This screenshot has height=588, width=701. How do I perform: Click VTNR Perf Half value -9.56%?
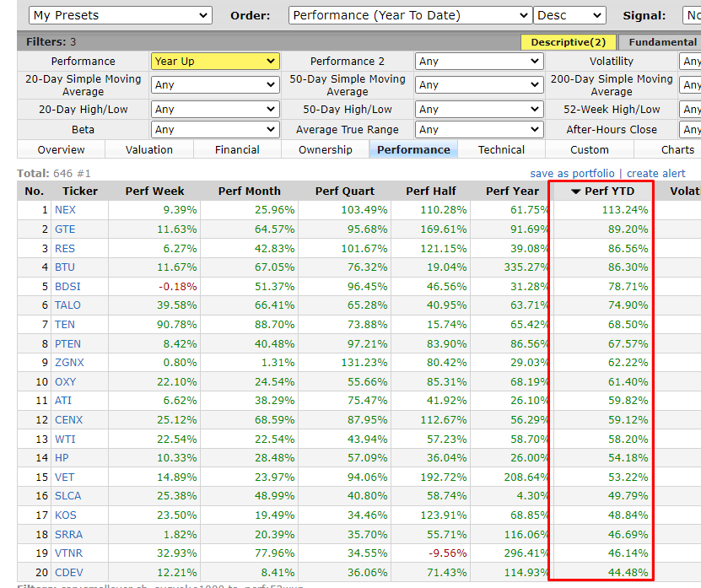click(x=448, y=553)
